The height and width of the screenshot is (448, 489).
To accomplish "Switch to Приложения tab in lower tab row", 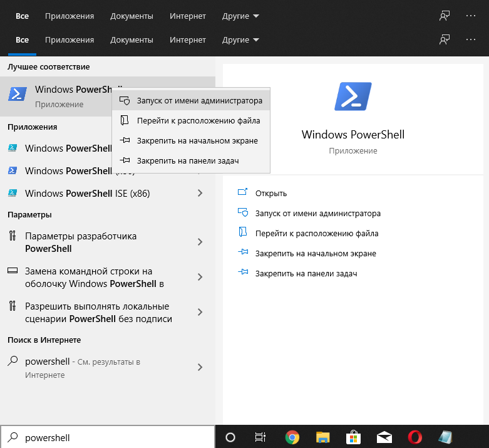I will [x=69, y=39].
